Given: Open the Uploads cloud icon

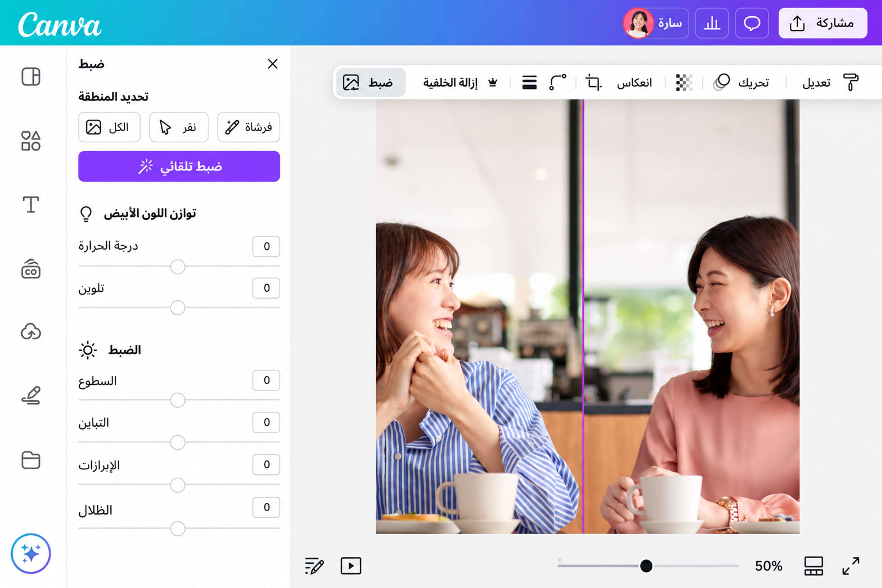Looking at the screenshot, I should (31, 332).
